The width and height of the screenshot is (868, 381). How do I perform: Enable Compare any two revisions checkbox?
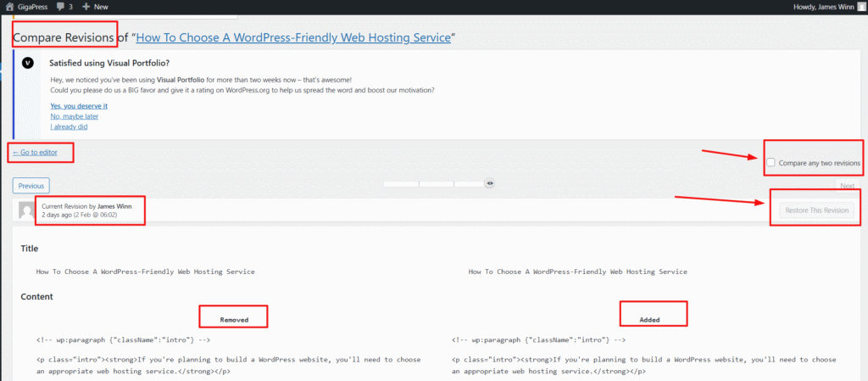pos(771,162)
